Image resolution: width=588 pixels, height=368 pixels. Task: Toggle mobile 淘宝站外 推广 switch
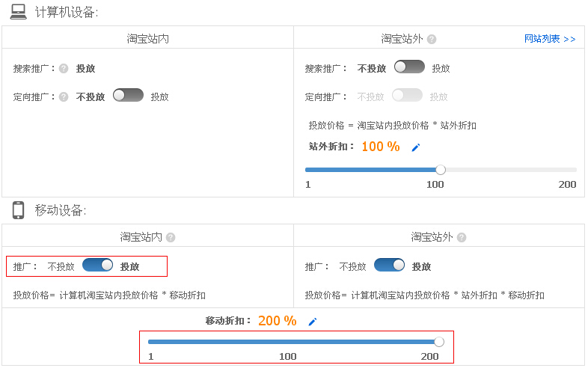pyautogui.click(x=389, y=266)
